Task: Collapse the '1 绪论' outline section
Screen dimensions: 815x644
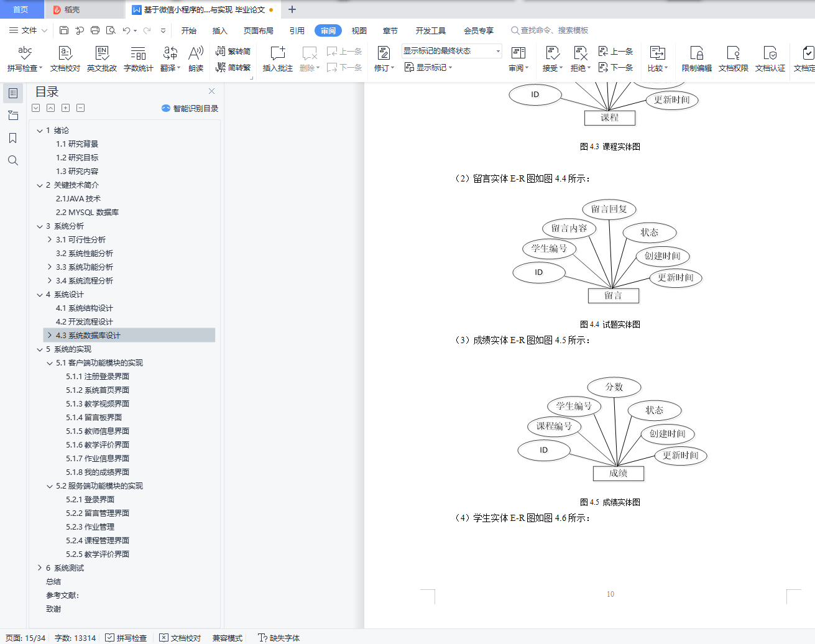Action: click(x=40, y=131)
